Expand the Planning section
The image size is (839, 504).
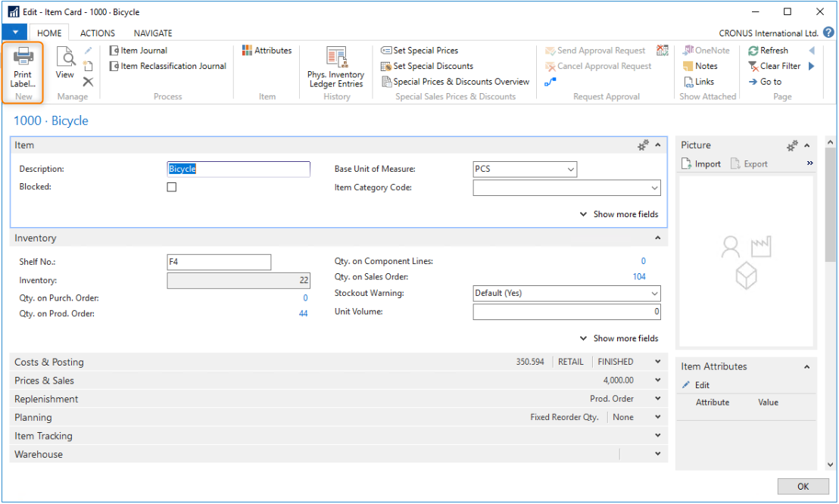click(x=658, y=417)
